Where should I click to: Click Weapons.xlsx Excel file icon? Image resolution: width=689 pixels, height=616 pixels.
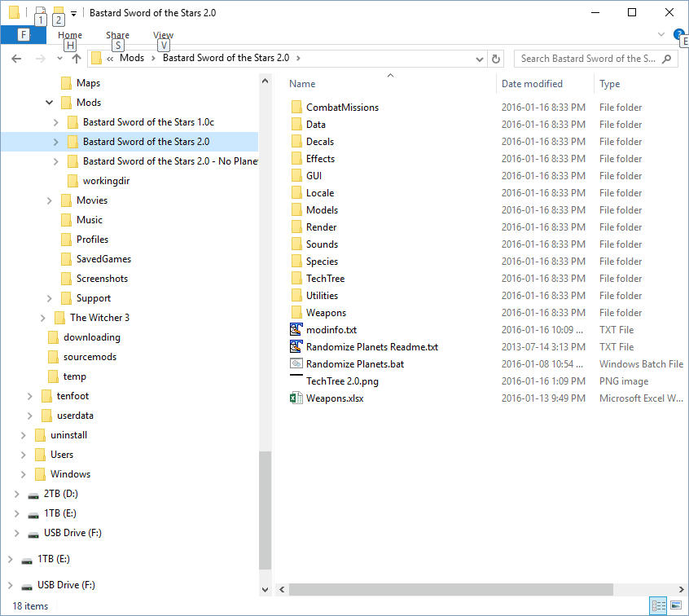click(x=296, y=398)
